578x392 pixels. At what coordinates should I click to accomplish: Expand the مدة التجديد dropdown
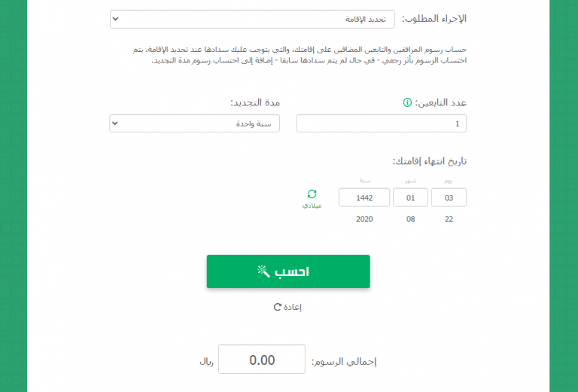(x=195, y=123)
